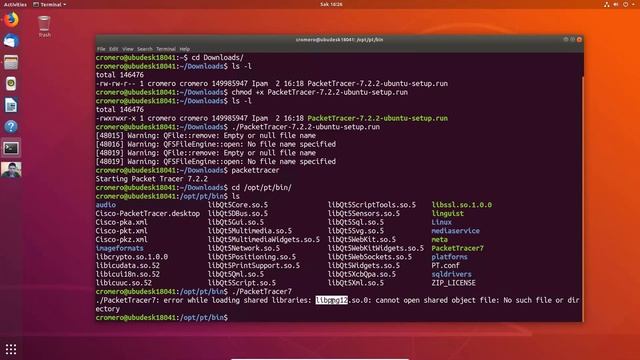The height and width of the screenshot is (360, 640).
Task: Click libQt5Network.so.5 in the listing
Action: click(244, 248)
